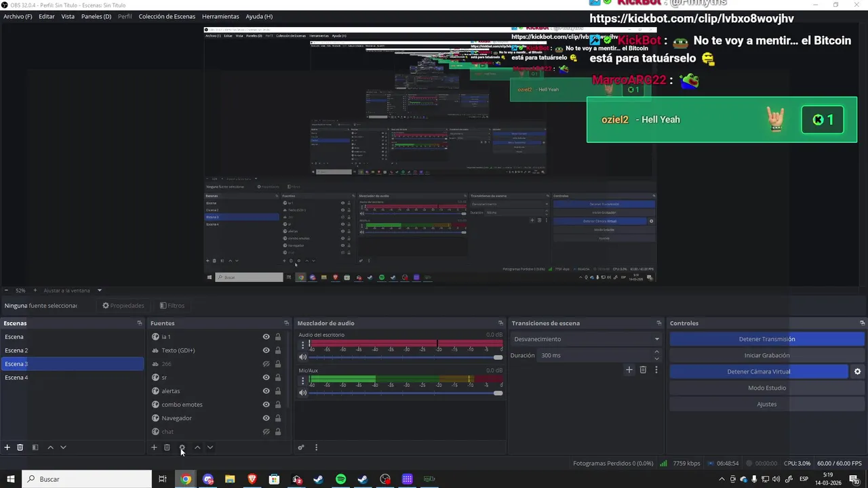Hide the Navegador source eye
This screenshot has width=868, height=488.
click(x=266, y=418)
